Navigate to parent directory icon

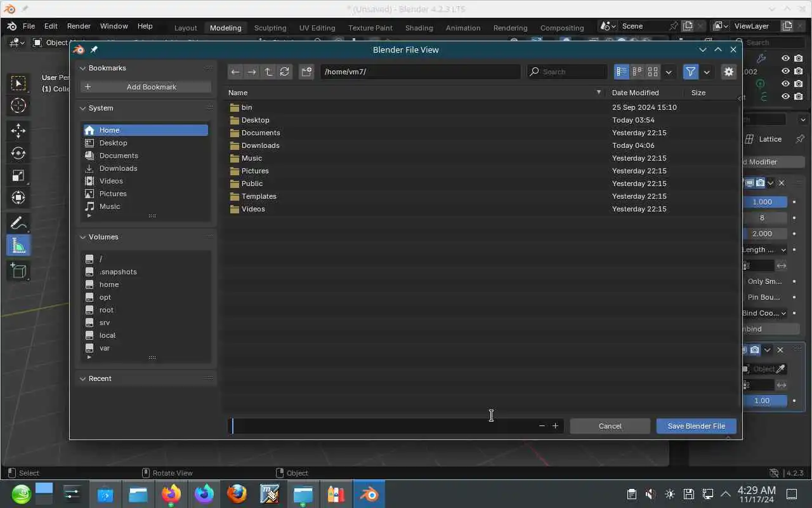pos(268,72)
